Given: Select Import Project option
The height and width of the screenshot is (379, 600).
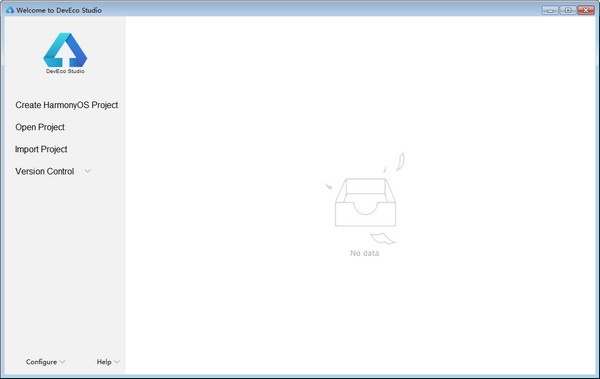Looking at the screenshot, I should 41,149.
